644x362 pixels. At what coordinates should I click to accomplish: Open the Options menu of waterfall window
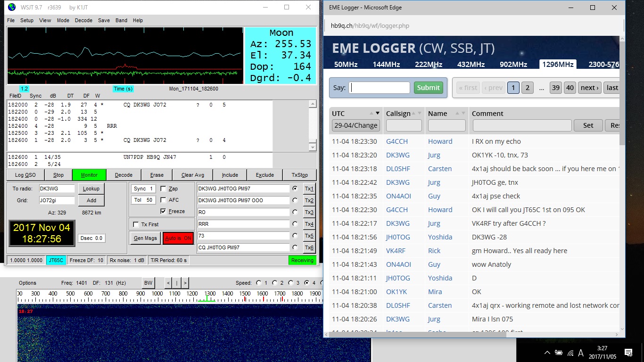27,283
